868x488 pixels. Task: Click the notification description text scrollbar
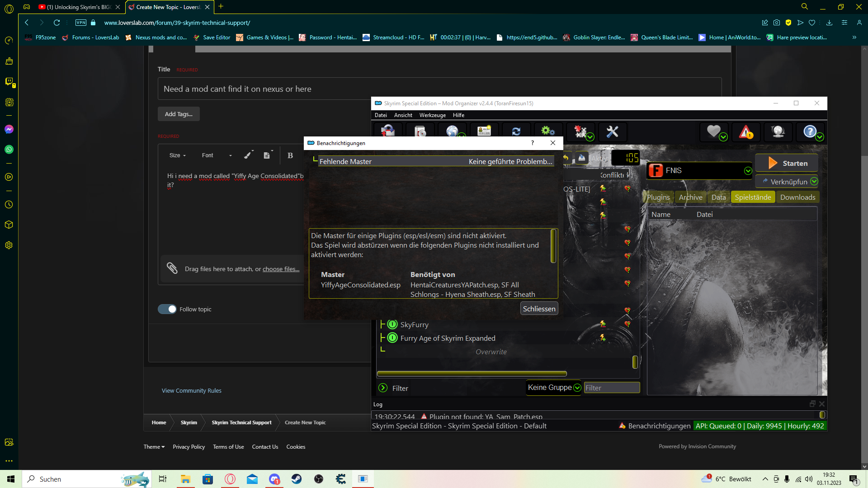(553, 246)
